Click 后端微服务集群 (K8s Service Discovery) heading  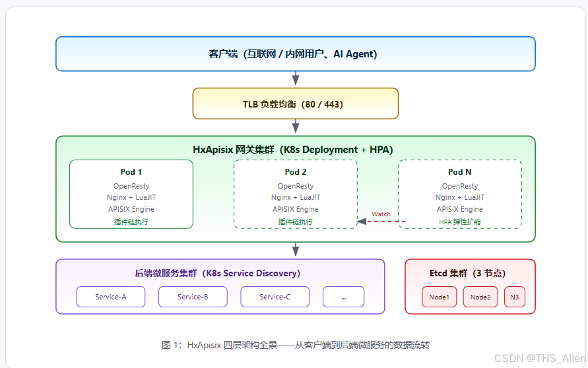218,273
